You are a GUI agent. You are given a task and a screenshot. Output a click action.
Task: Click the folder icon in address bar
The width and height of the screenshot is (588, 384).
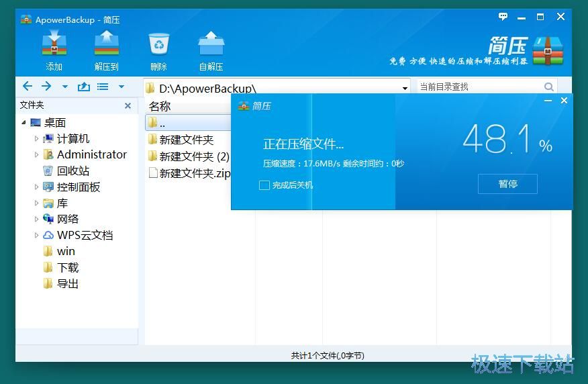(150, 89)
